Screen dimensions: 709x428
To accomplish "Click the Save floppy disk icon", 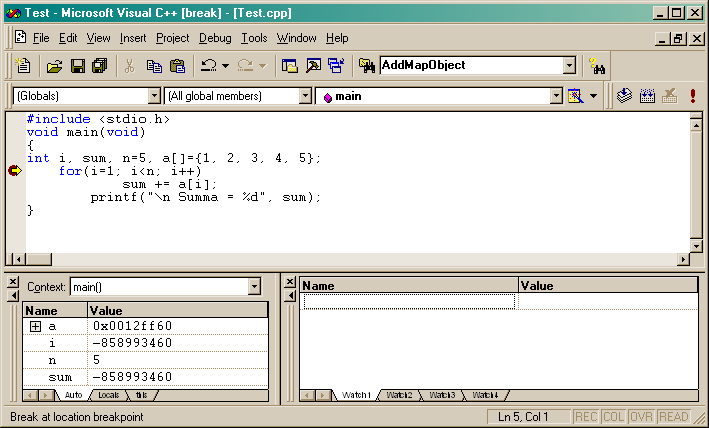I will point(78,66).
